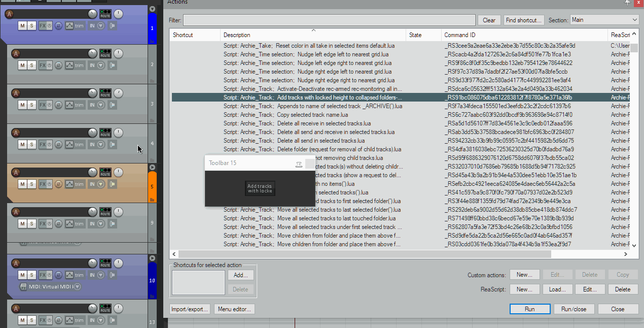
Task: Open the Menu editor...
Action: (234, 309)
